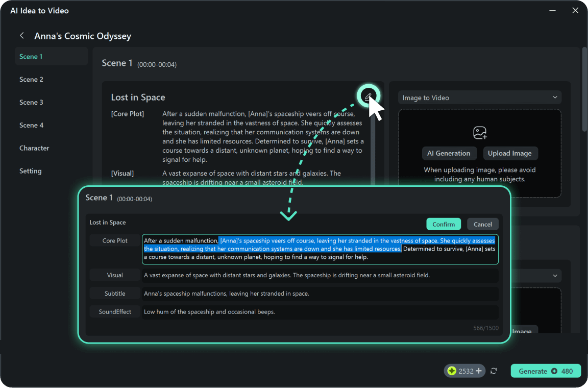Image resolution: width=588 pixels, height=388 pixels.
Task: Click the Upload Image button
Action: click(509, 153)
